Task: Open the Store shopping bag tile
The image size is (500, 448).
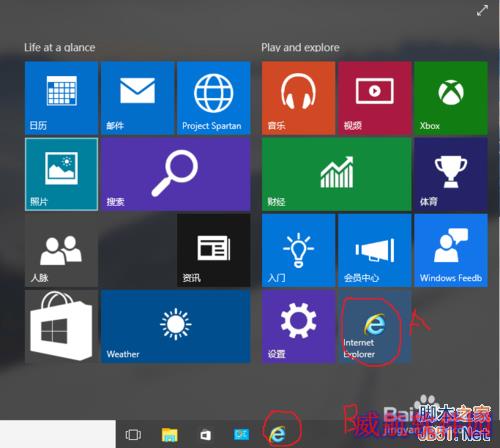Action: point(61,326)
